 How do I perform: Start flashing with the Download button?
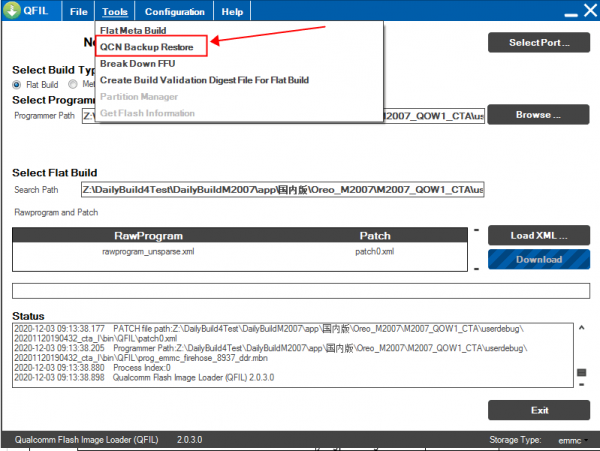pos(539,259)
